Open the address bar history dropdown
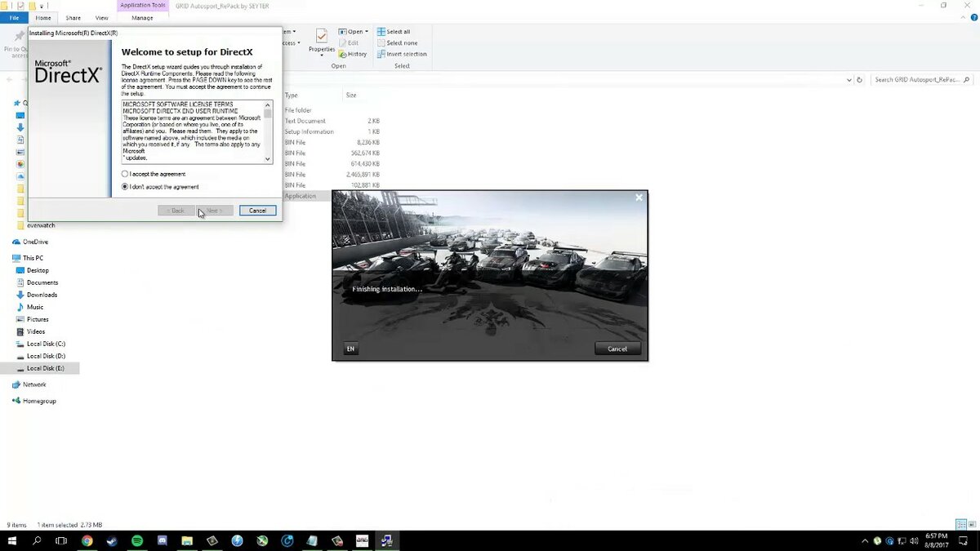The width and height of the screenshot is (980, 551). tap(849, 80)
